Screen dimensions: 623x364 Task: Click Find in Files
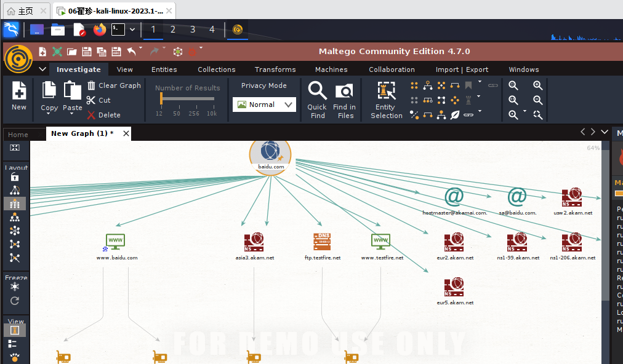point(345,100)
